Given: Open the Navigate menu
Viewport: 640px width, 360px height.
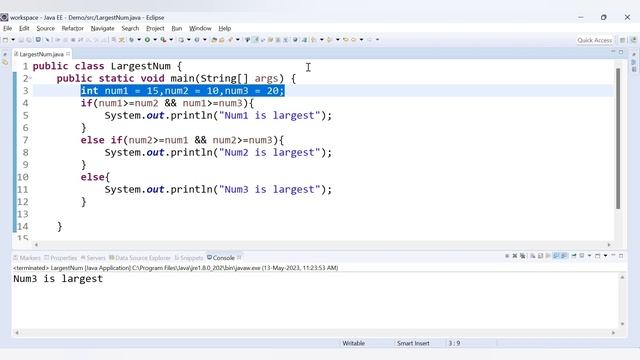Looking at the screenshot, I should pyautogui.click(x=102, y=28).
